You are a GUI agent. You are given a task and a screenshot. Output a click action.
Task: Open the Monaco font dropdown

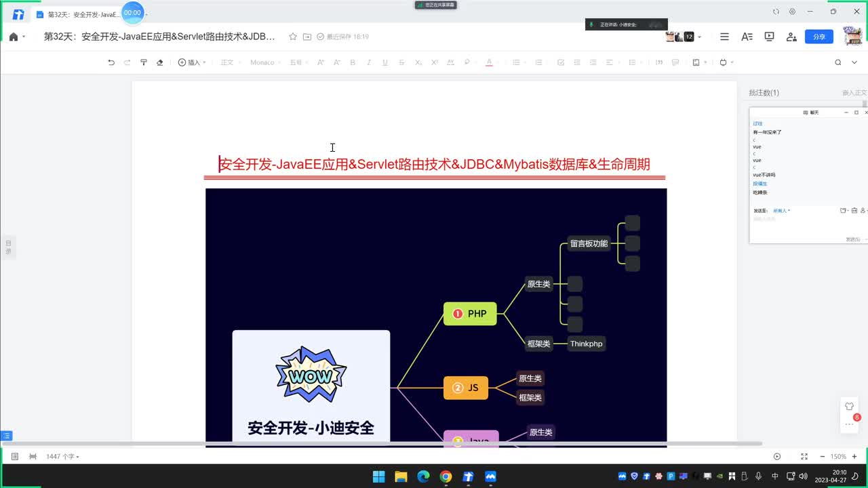[265, 62]
